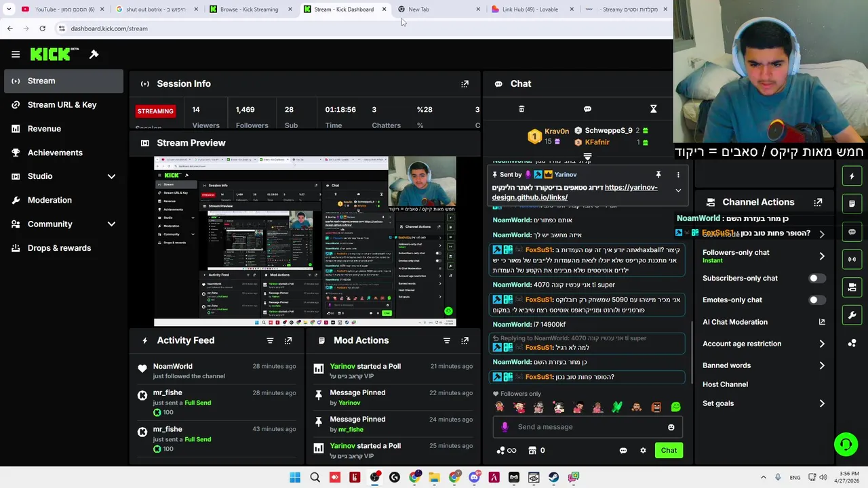
Task: Toggle Emotes-only chat switch
Action: tap(816, 300)
